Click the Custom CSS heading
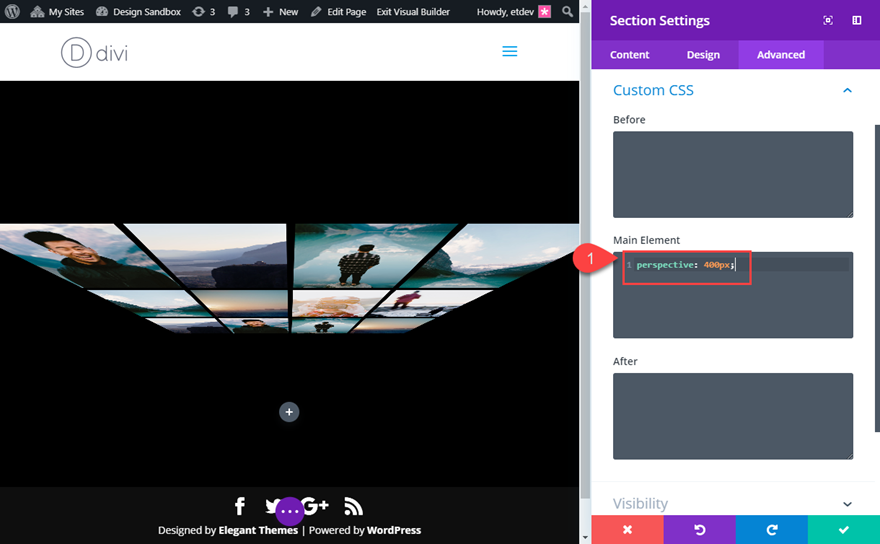The height and width of the screenshot is (544, 880). coord(653,90)
